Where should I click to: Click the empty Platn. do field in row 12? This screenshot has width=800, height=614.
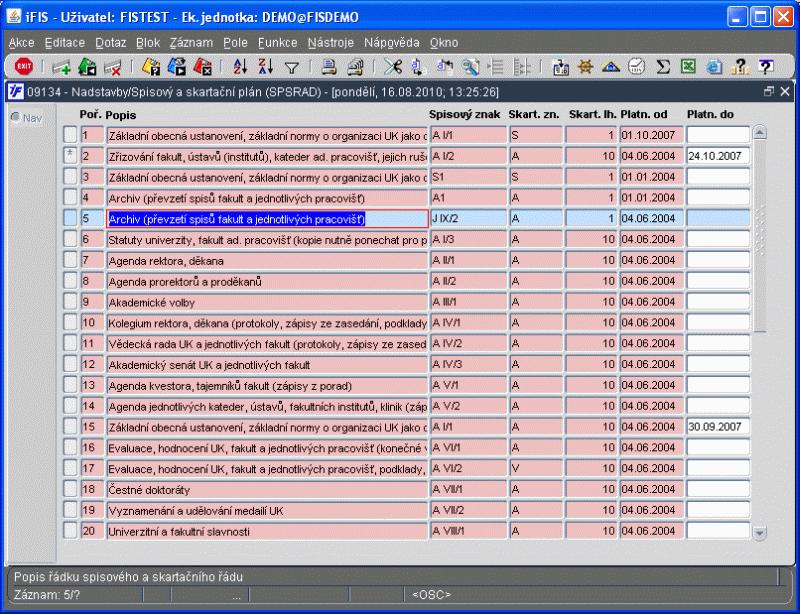718,364
